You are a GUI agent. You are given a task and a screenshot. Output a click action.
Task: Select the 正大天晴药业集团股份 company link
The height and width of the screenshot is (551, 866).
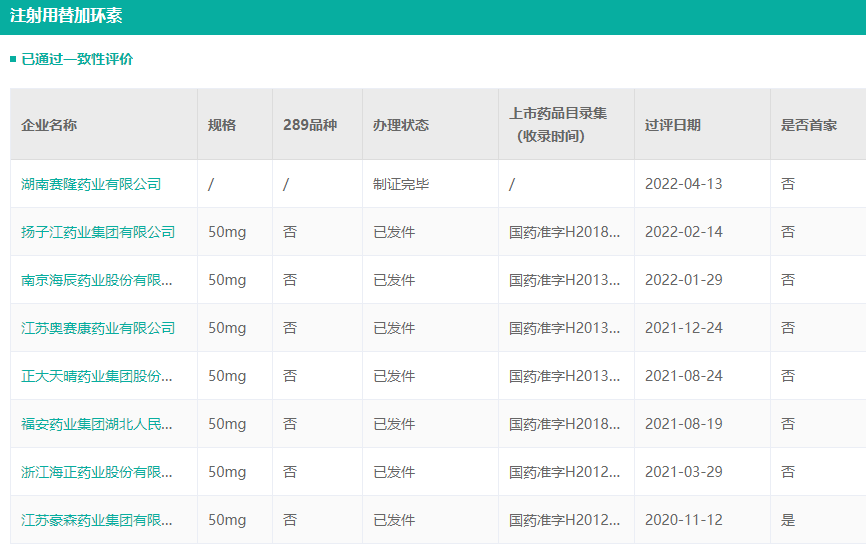point(97,376)
